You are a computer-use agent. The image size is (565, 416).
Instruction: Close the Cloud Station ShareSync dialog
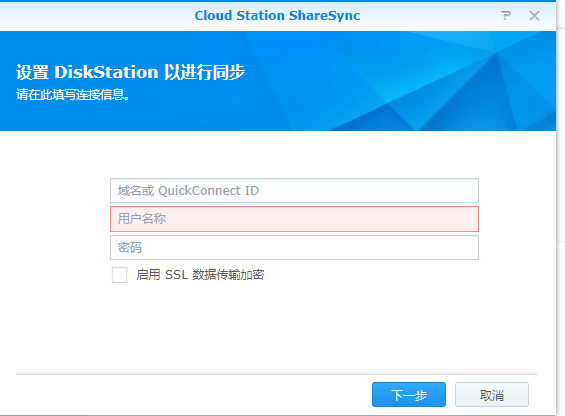534,16
